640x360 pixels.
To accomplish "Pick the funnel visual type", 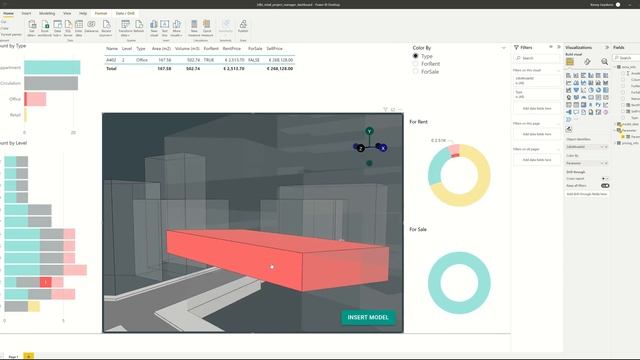I will tap(576, 90).
